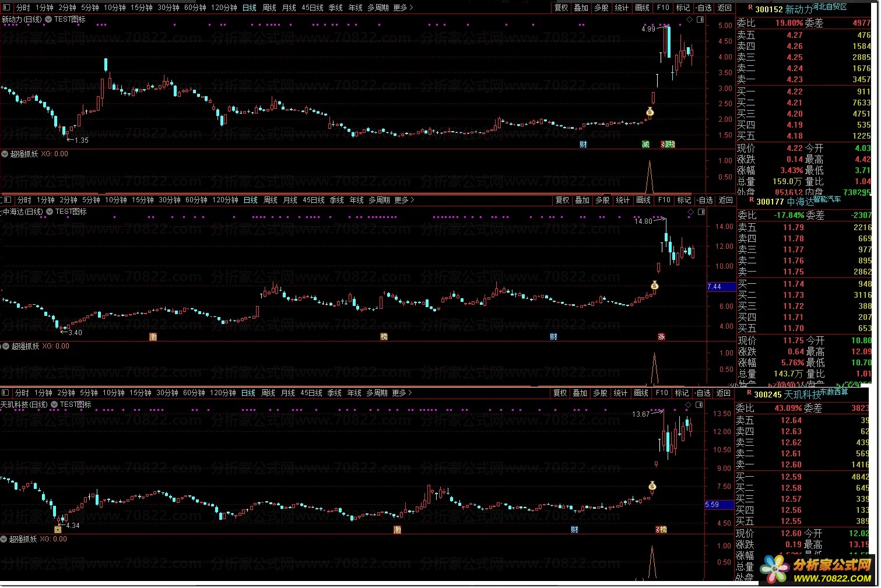881x588 pixels.
Task: Click the money bag signal icon on 新动力 chart
Action: point(650,111)
